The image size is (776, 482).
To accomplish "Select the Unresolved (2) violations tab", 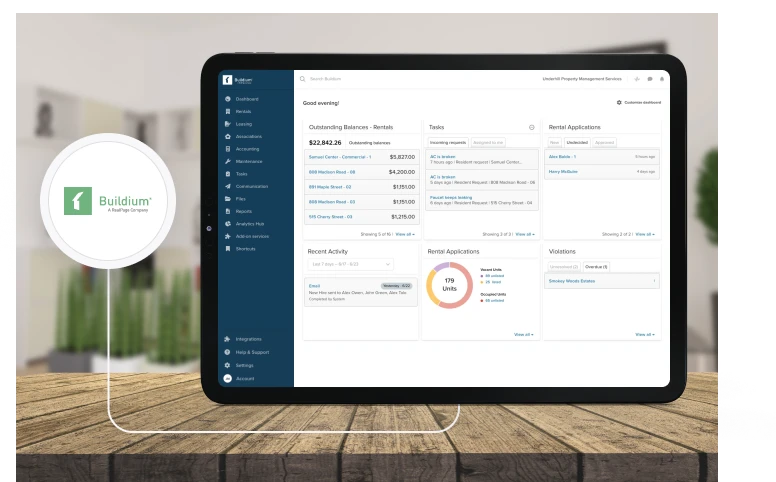I will click(x=564, y=267).
